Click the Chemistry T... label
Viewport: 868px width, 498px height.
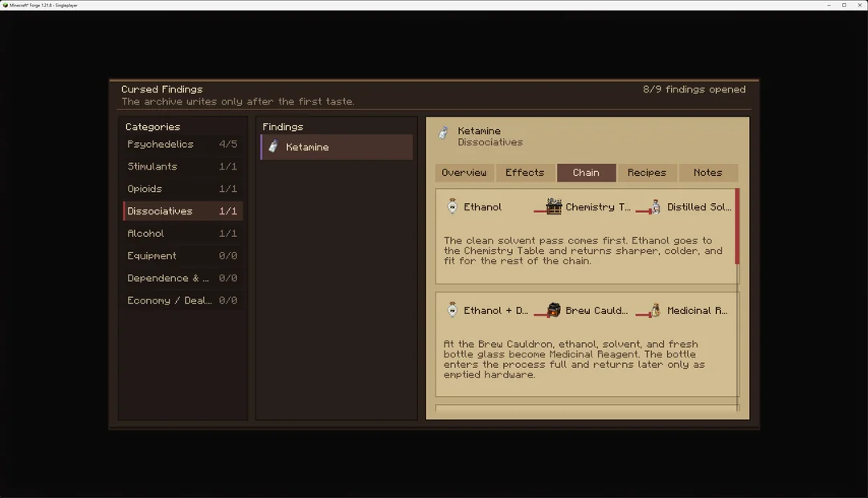pyautogui.click(x=598, y=207)
